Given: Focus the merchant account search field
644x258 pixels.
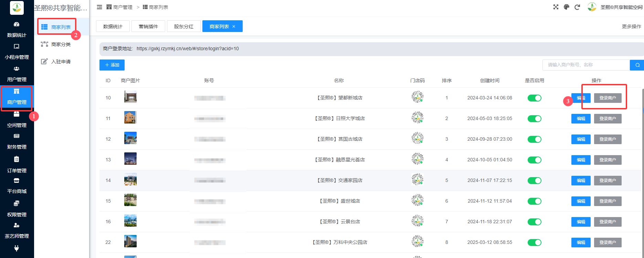Looking at the screenshot, I should pos(586,65).
